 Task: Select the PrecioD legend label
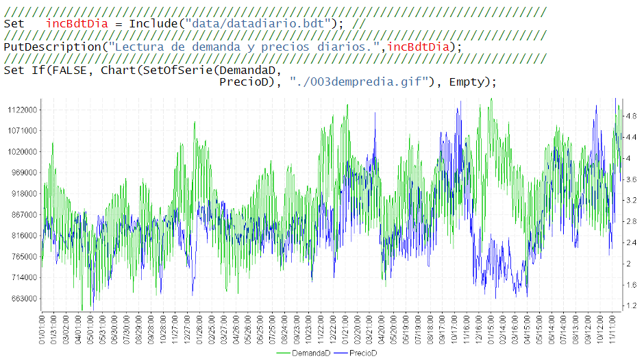[x=363, y=353]
